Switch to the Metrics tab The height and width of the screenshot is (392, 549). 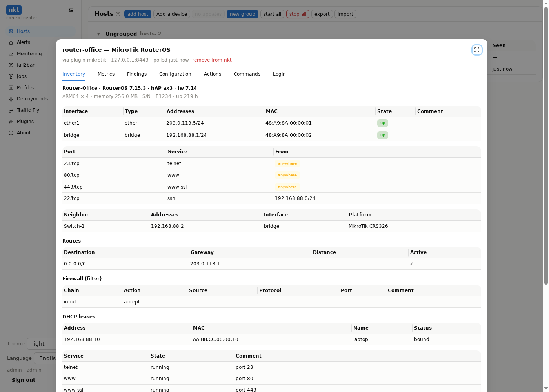(106, 74)
